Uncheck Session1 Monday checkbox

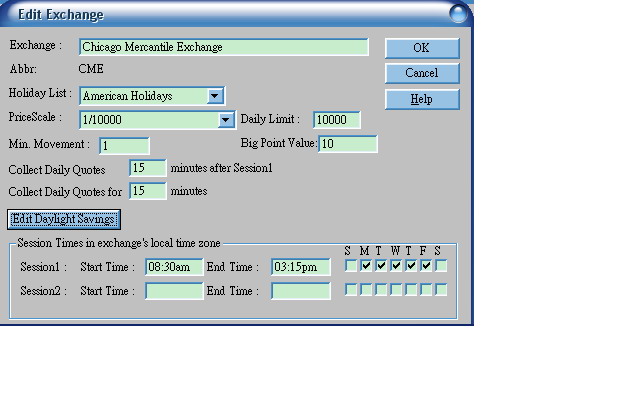click(x=366, y=266)
